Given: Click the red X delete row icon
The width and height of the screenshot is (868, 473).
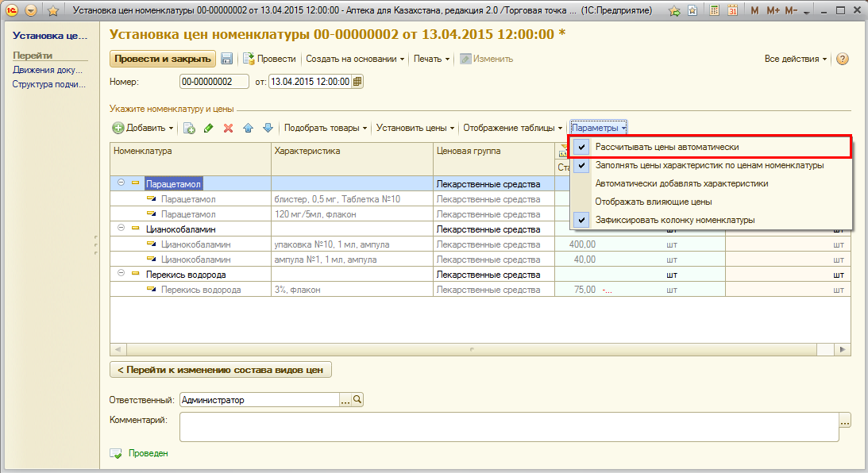Looking at the screenshot, I should (228, 128).
